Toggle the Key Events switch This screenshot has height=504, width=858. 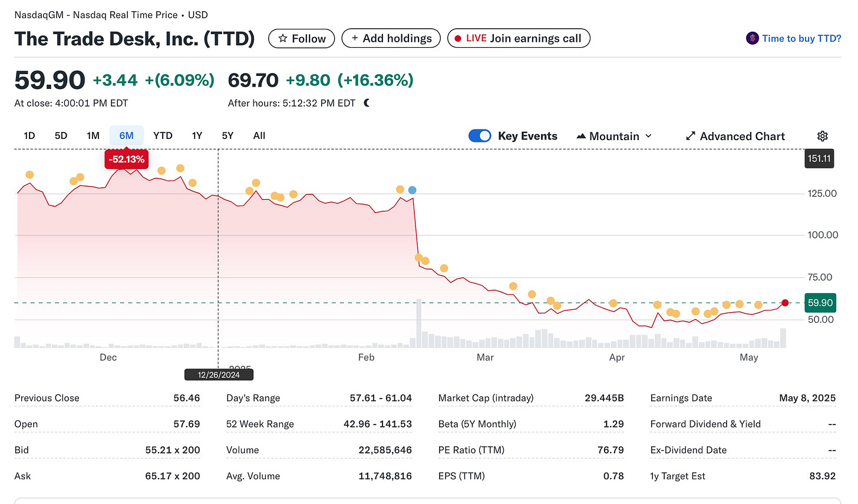(x=480, y=136)
